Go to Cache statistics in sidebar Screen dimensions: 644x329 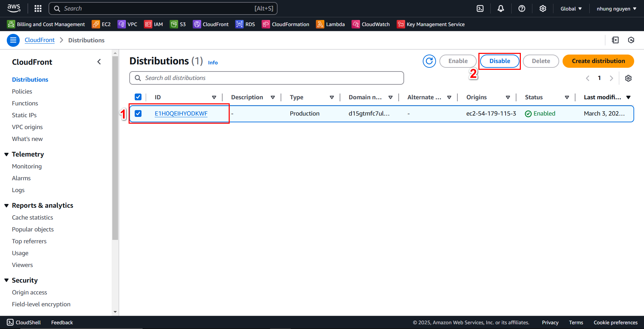(33, 218)
